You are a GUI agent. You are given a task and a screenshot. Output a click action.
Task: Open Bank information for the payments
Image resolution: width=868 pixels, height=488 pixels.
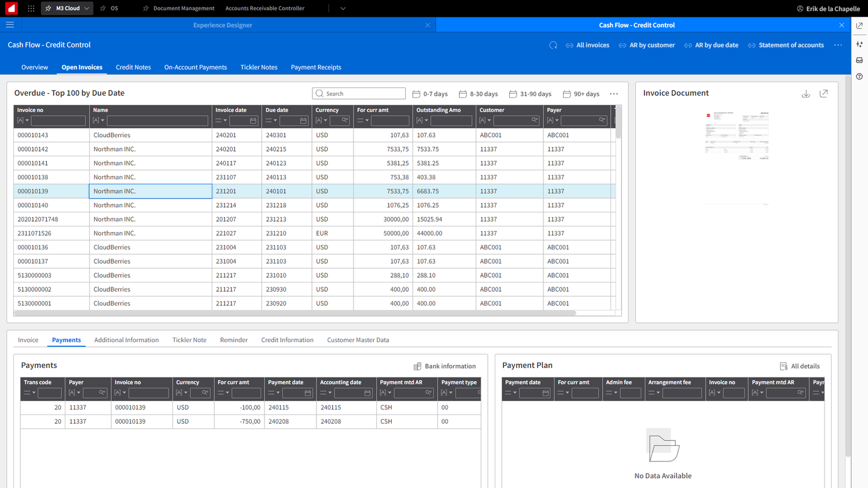coord(444,366)
